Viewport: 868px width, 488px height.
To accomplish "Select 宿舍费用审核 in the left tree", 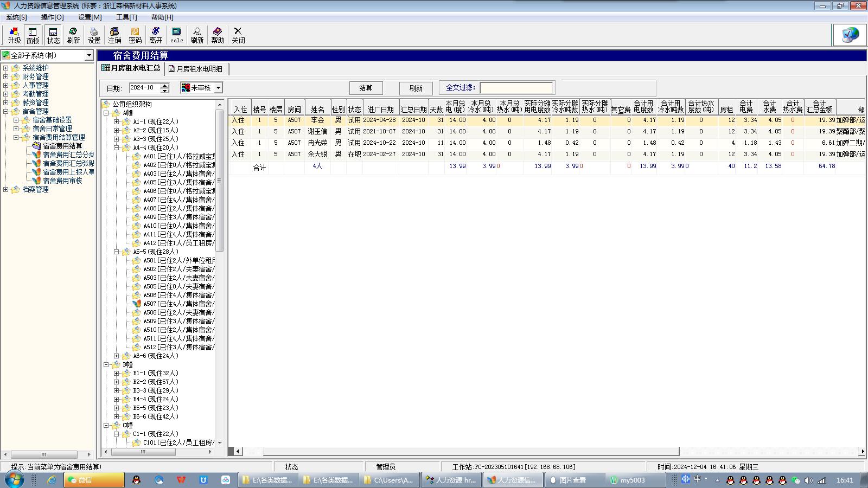I will click(62, 181).
